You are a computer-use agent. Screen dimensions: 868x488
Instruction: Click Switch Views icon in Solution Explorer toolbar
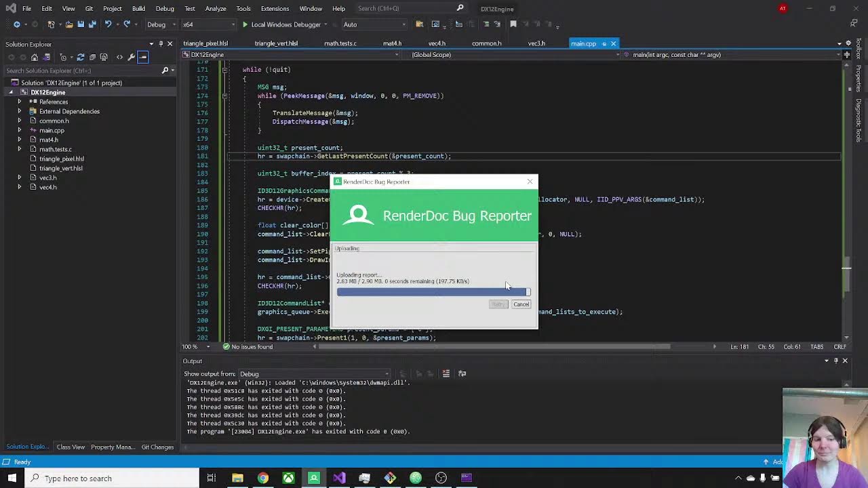tap(47, 57)
